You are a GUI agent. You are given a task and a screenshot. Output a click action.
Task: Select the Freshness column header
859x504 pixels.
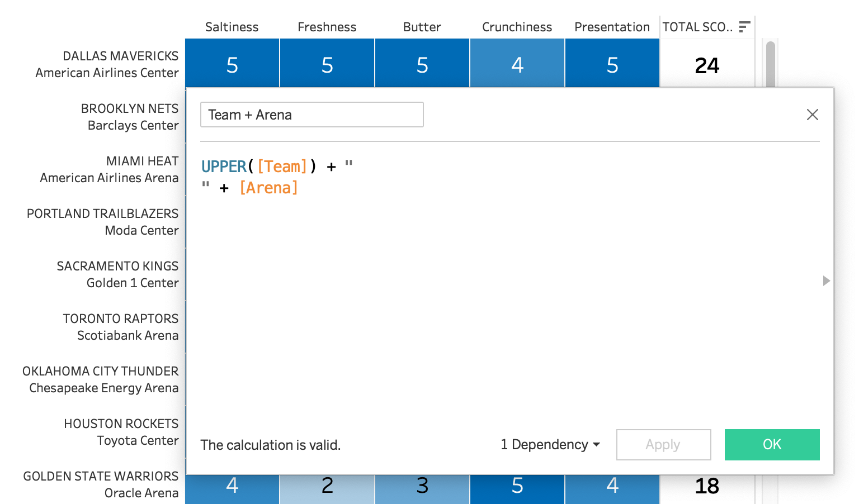pyautogui.click(x=327, y=27)
